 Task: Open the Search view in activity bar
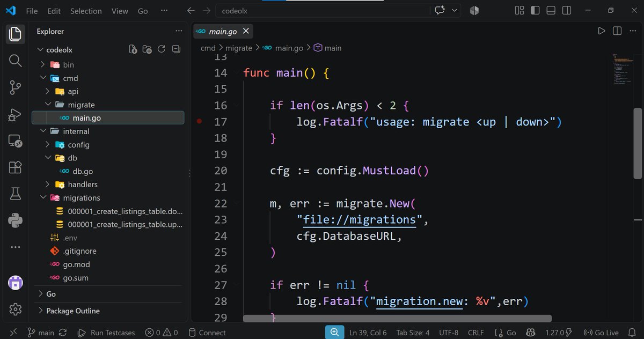(x=15, y=61)
